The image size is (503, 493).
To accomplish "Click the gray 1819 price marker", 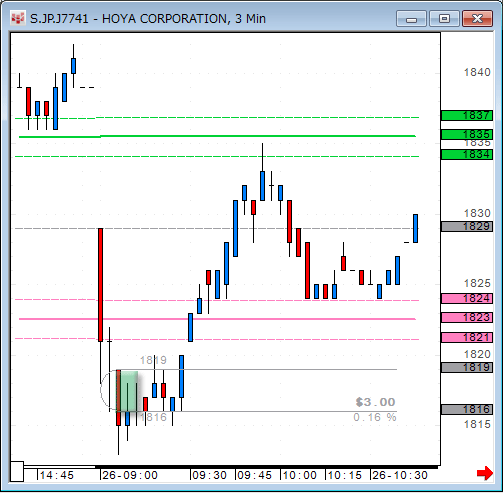I will [467, 368].
